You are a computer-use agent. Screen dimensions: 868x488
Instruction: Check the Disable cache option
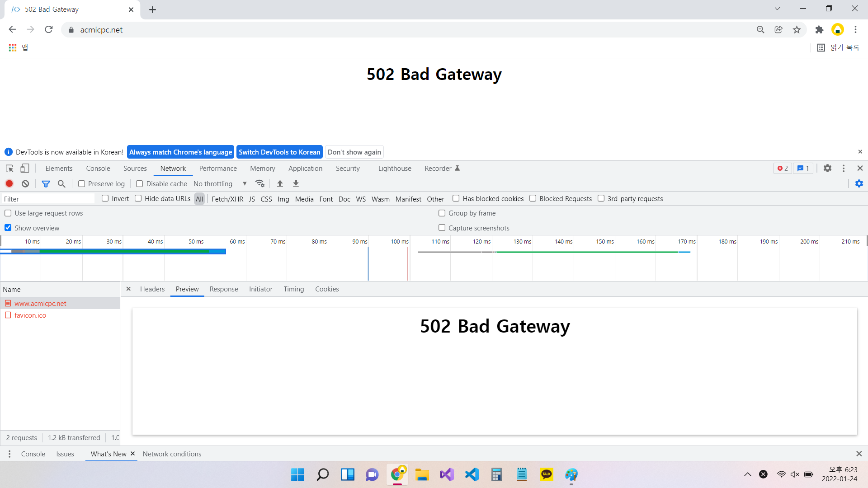pos(140,184)
